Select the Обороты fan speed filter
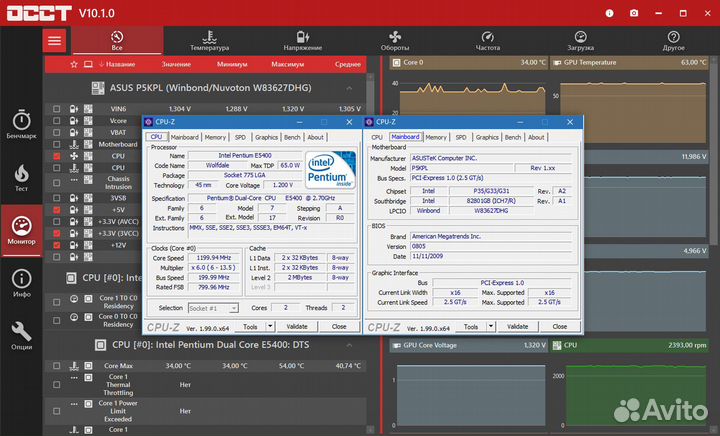 pos(394,40)
